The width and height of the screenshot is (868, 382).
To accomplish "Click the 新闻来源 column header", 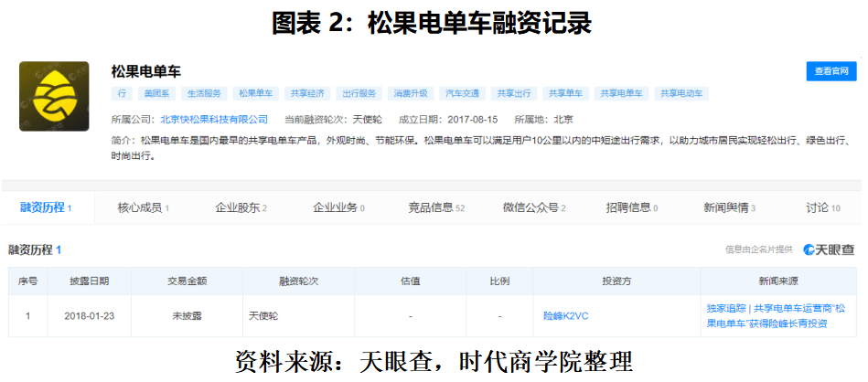I will [x=778, y=281].
